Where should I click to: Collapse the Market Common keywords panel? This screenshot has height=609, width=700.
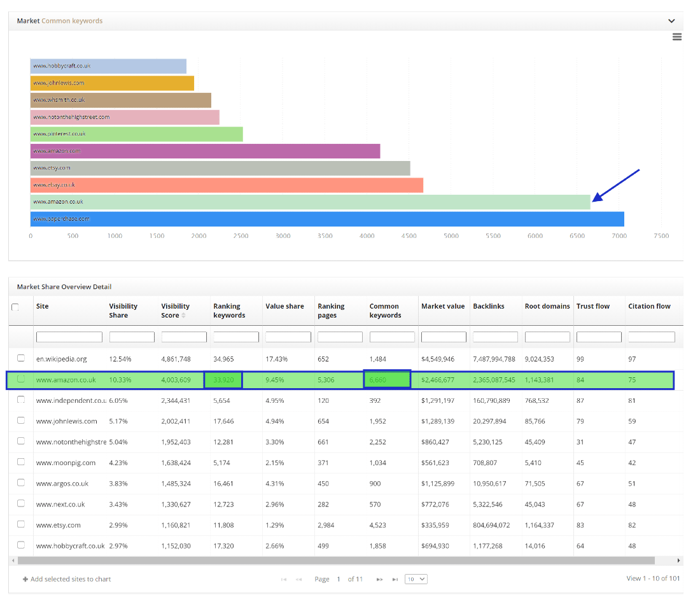pyautogui.click(x=671, y=21)
